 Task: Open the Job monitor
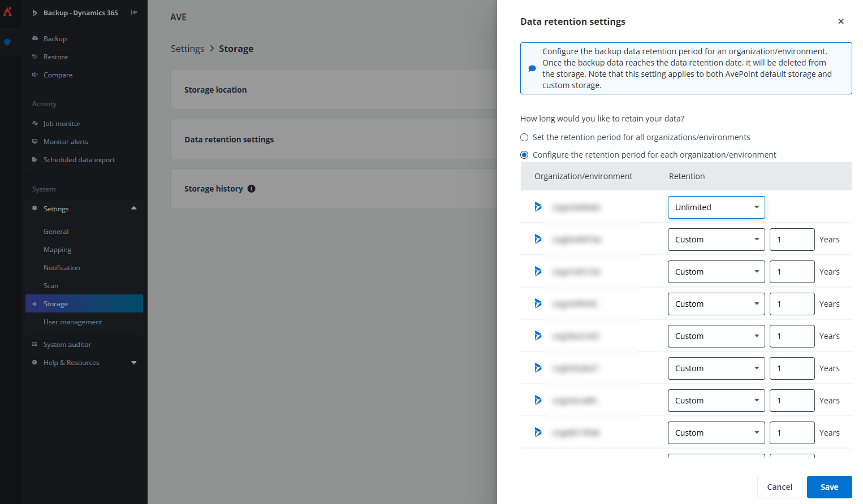tap(62, 123)
